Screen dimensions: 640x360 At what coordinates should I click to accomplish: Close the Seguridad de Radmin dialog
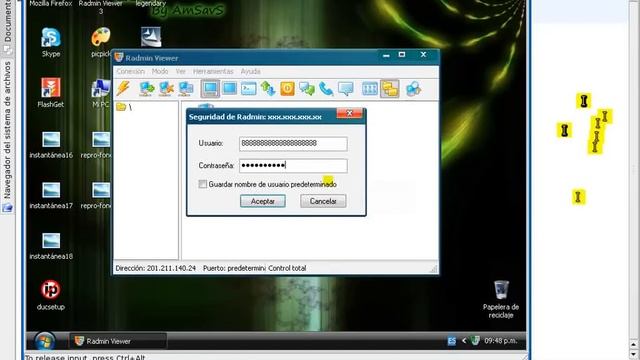(x=349, y=113)
